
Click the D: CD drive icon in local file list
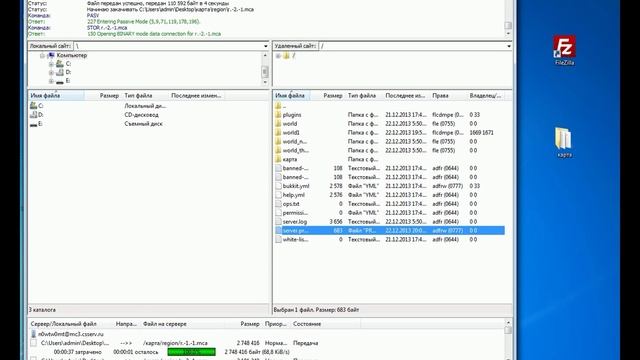33,115
